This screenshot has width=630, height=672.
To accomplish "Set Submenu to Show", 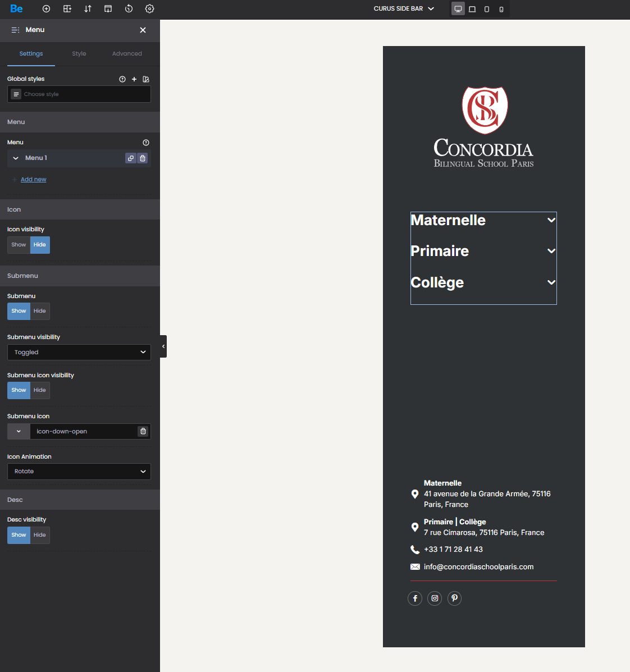I will 19,311.
